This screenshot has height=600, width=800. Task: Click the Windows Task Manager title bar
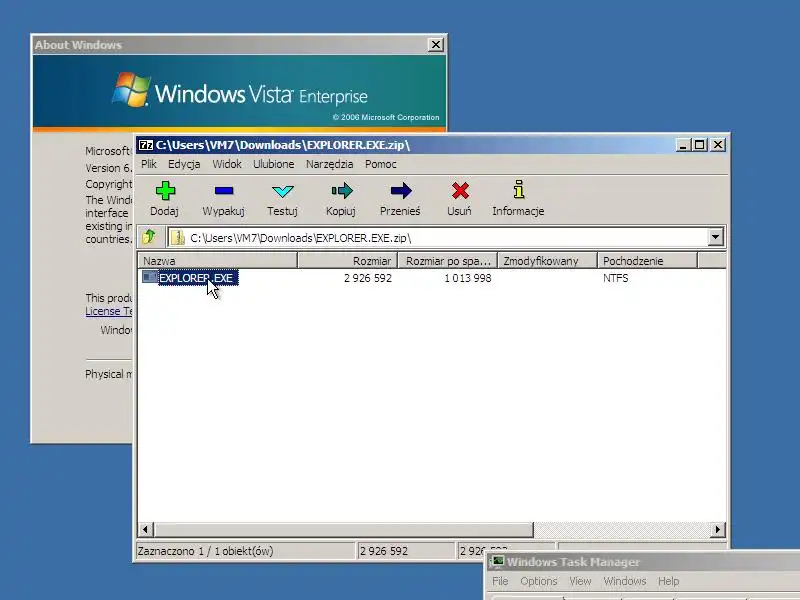(644, 562)
